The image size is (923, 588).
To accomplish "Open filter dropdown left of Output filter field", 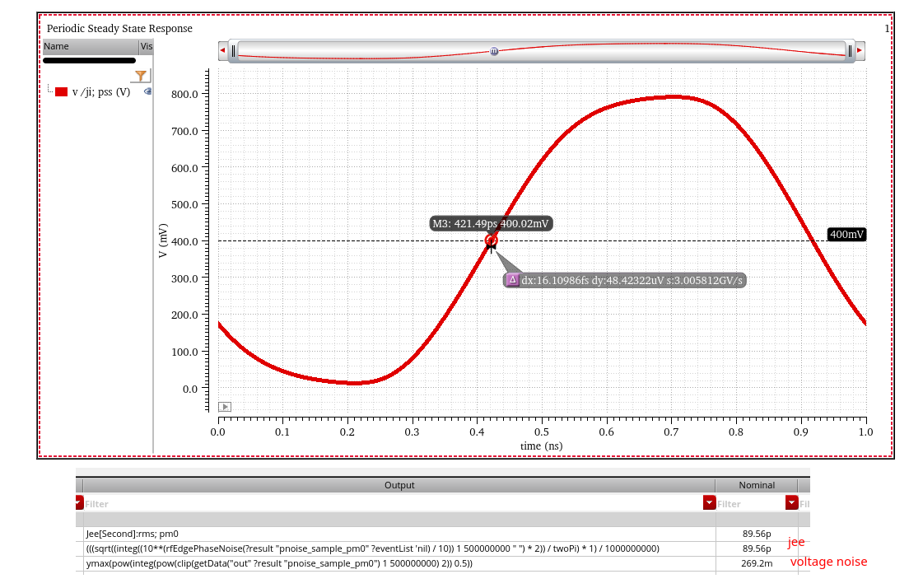I will (x=79, y=502).
